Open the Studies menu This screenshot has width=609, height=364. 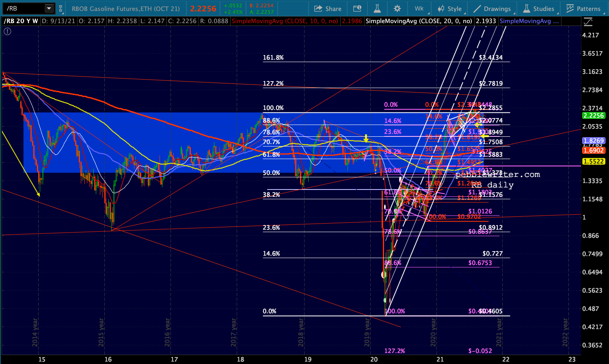tap(538, 9)
